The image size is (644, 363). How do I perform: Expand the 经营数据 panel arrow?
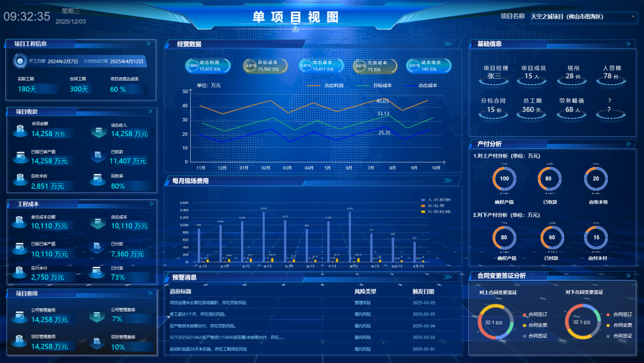(x=448, y=44)
